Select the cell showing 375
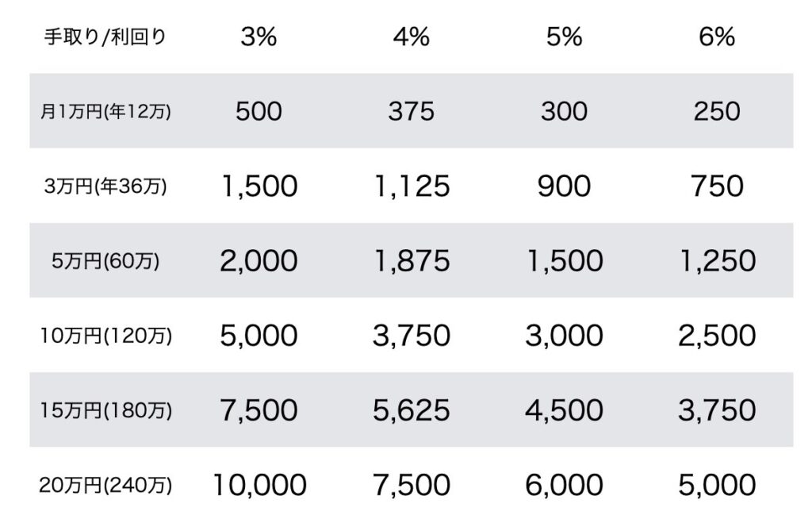Viewport: 812px width, 515px height. click(412, 111)
